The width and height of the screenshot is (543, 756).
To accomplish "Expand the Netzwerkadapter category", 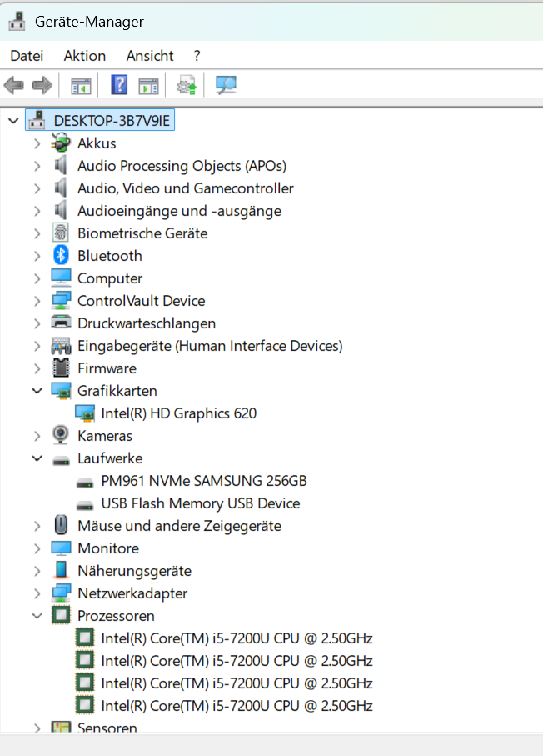I will point(37,593).
